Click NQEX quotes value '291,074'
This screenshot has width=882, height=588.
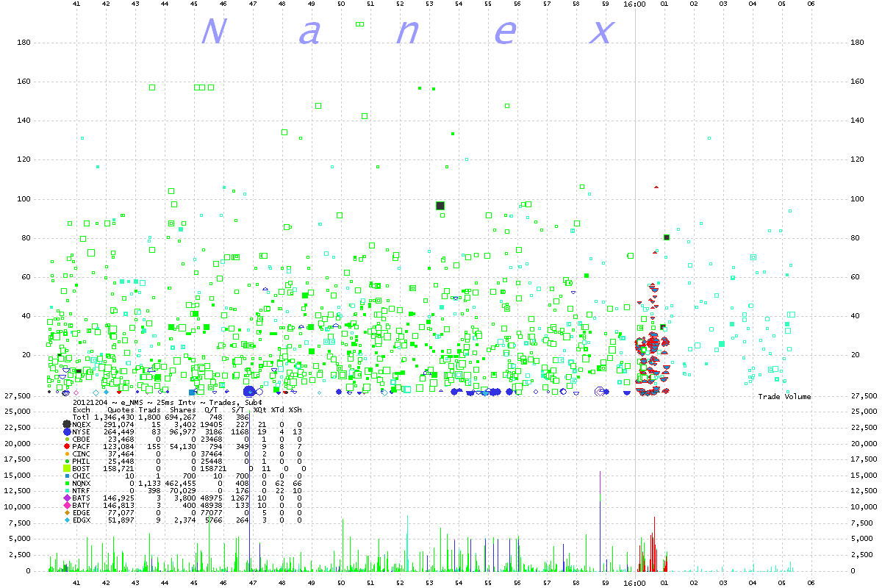(119, 425)
